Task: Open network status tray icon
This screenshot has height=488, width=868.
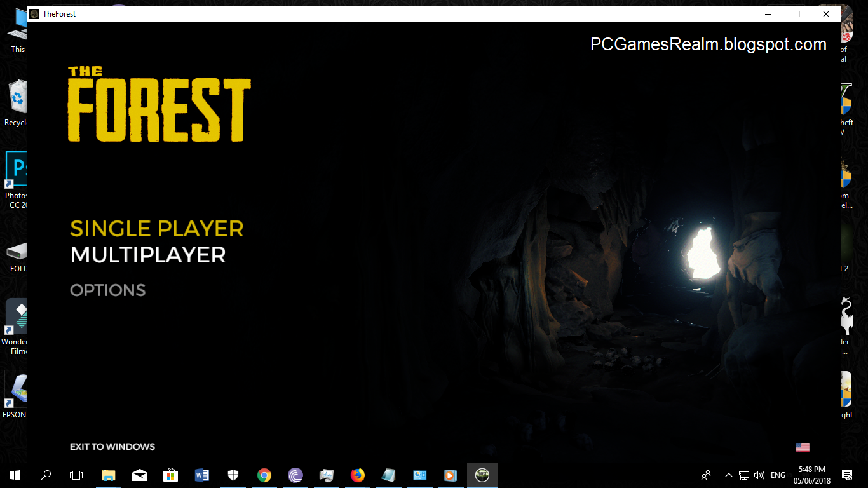Action: [743, 475]
